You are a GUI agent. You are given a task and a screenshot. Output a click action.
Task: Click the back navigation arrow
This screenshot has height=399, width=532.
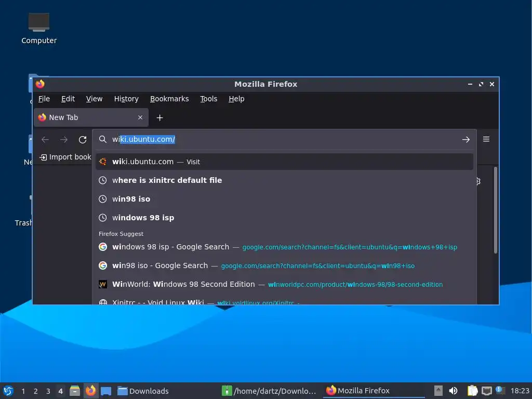point(45,139)
